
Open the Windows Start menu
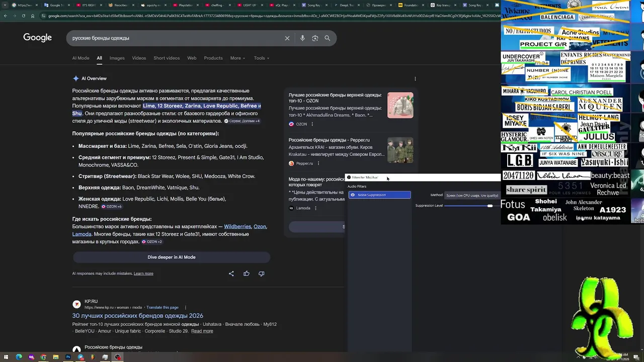[x=6, y=357]
